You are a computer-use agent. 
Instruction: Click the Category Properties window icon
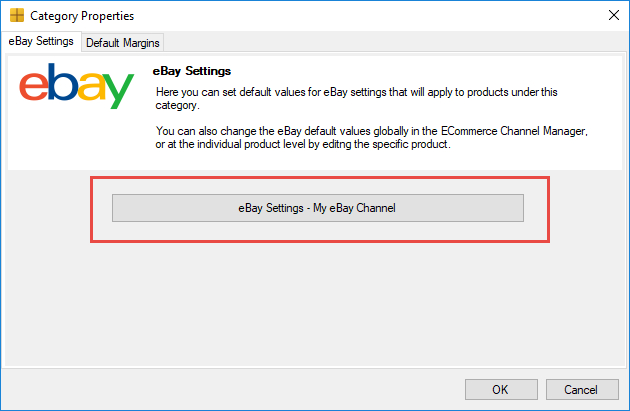[x=16, y=16]
